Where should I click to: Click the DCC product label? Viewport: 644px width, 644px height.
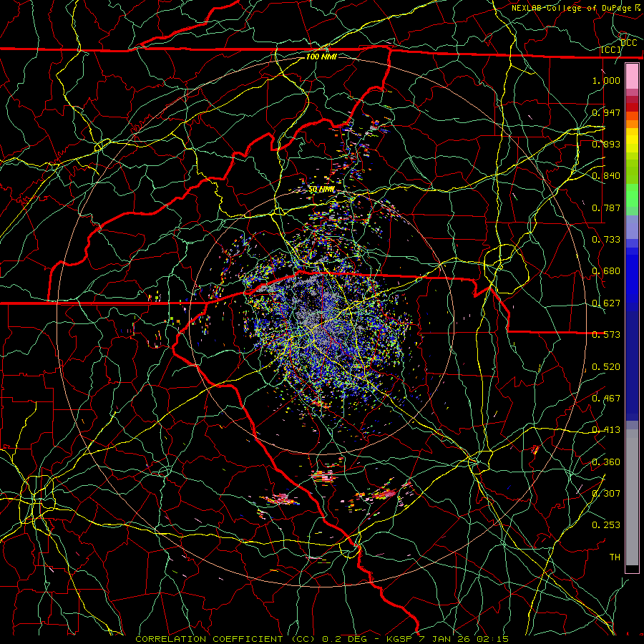(x=629, y=43)
